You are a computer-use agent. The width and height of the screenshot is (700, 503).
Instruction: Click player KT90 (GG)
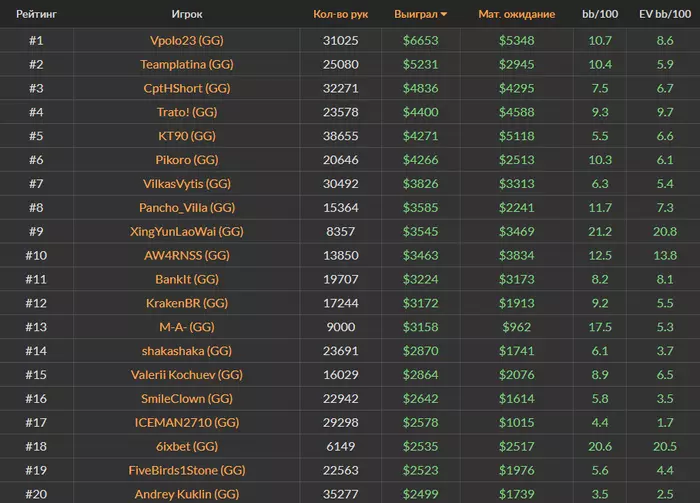187,136
